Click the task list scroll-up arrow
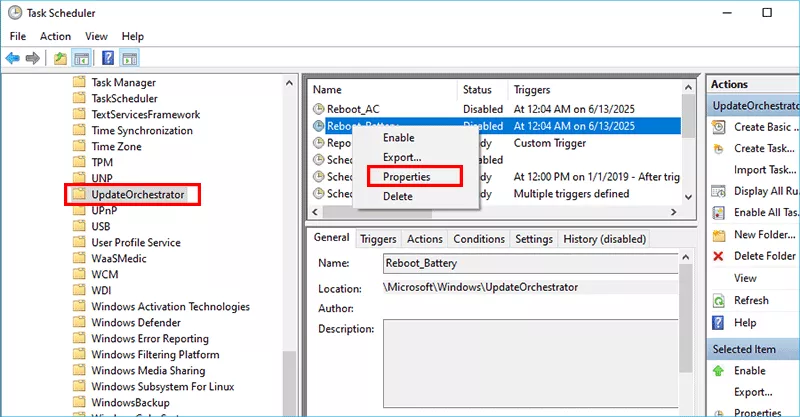 click(688, 88)
